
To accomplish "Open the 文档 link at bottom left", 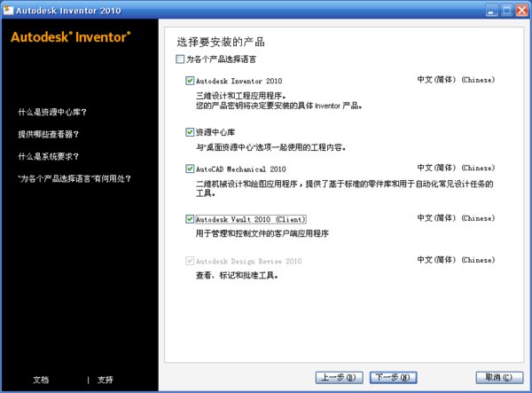I will 41,380.
